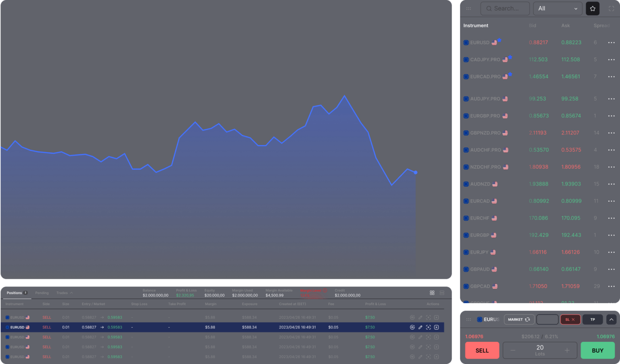Open the All instruments filter dropdown
Viewport: 620px width, 364px height.
[x=557, y=8]
